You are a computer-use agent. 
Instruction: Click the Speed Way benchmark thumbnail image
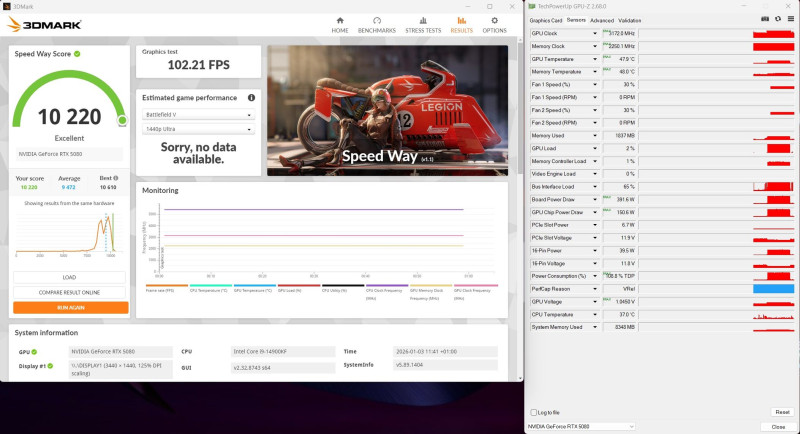point(387,111)
